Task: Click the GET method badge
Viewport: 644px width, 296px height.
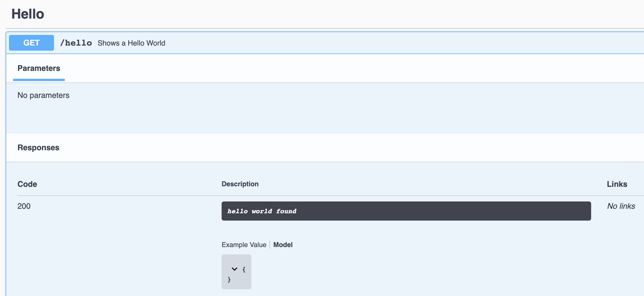Action: point(31,42)
